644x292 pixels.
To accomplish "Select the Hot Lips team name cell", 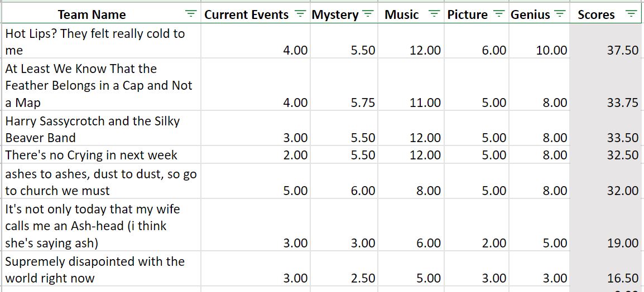I will pos(102,41).
